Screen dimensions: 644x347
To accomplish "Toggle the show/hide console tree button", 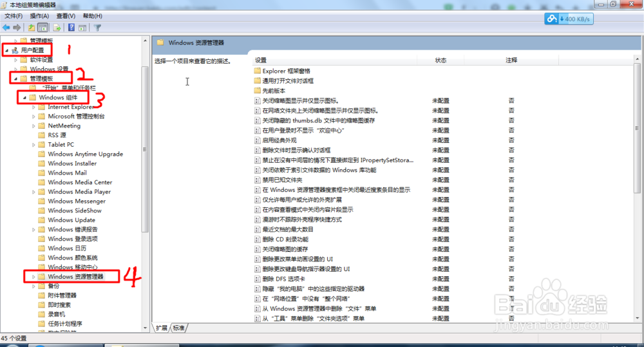I will (43, 28).
